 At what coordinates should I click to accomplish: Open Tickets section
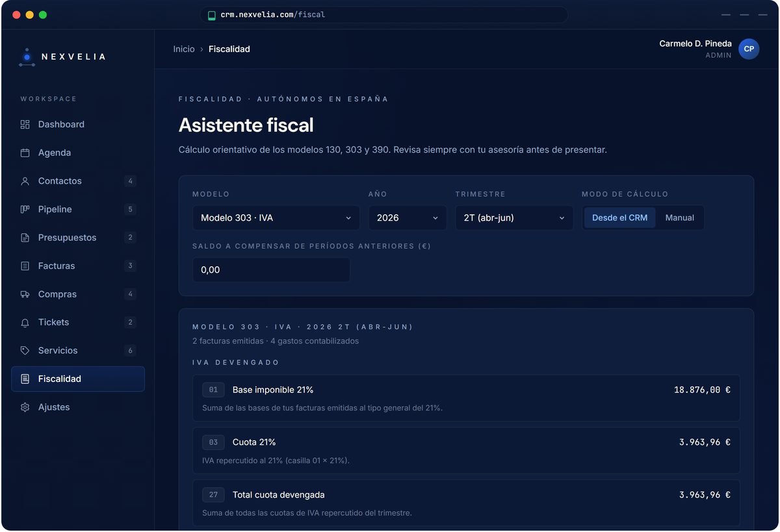[78, 322]
